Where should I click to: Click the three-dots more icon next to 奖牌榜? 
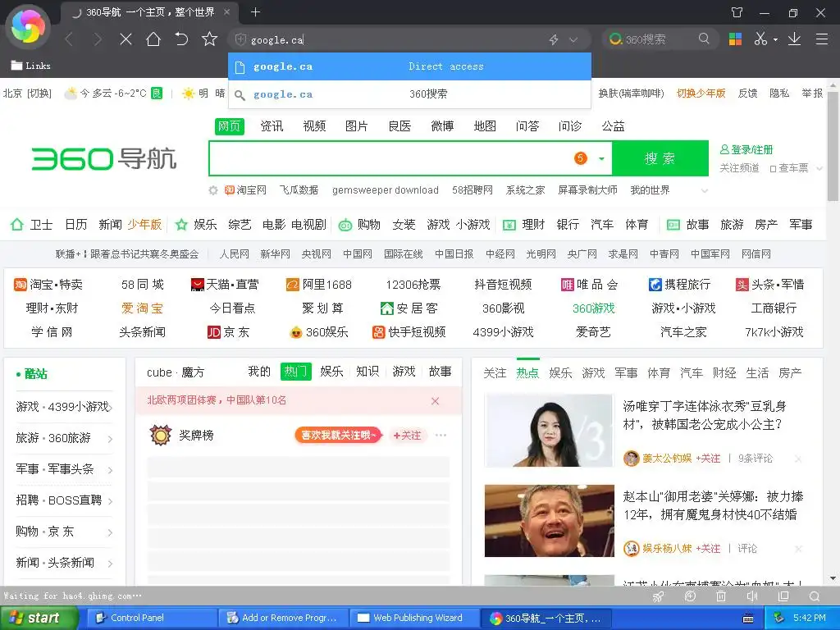[x=441, y=435]
